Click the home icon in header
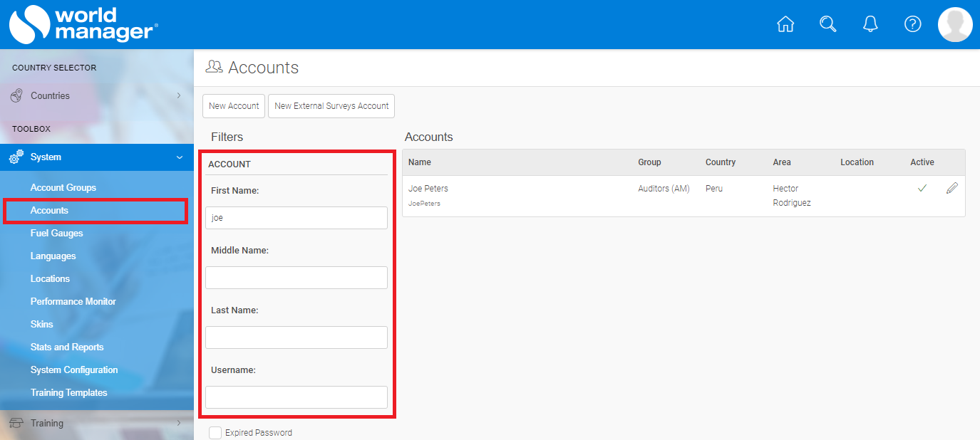 point(785,24)
